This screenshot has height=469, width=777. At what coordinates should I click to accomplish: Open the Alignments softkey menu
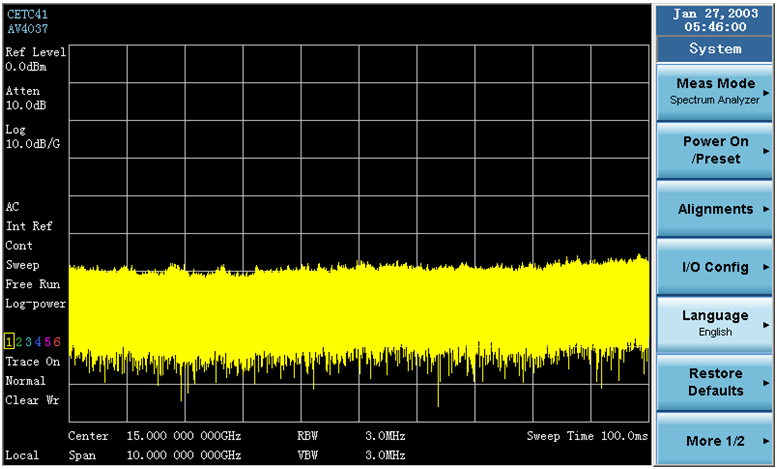[714, 209]
